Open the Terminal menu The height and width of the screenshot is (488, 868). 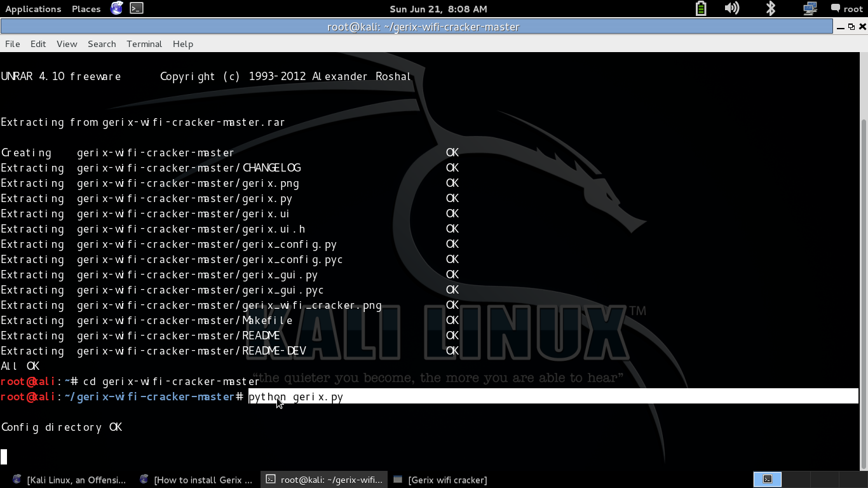[x=144, y=44]
